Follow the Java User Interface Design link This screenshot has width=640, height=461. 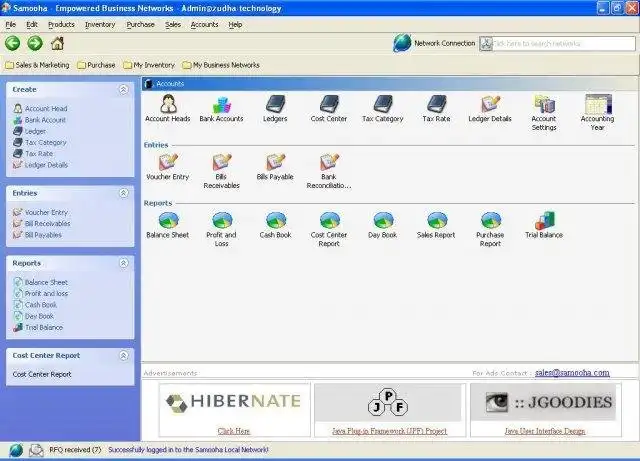pos(545,431)
